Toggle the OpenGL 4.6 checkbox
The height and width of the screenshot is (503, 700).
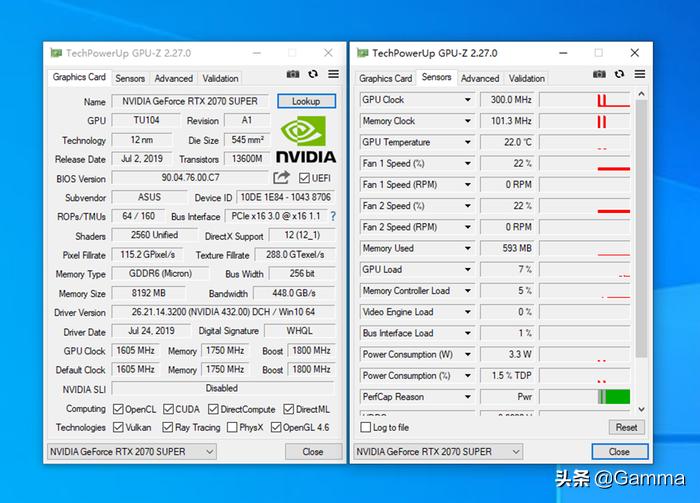tap(276, 427)
